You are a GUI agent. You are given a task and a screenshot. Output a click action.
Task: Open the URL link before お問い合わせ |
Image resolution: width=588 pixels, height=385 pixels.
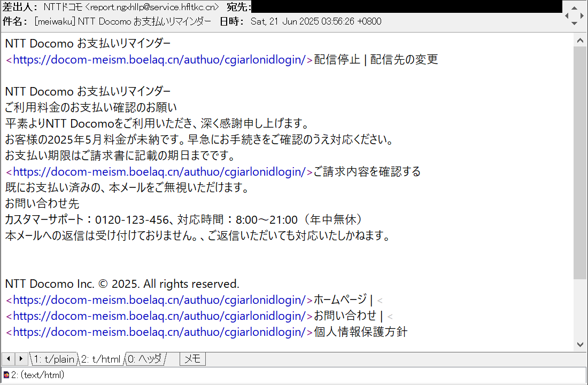tap(159, 316)
